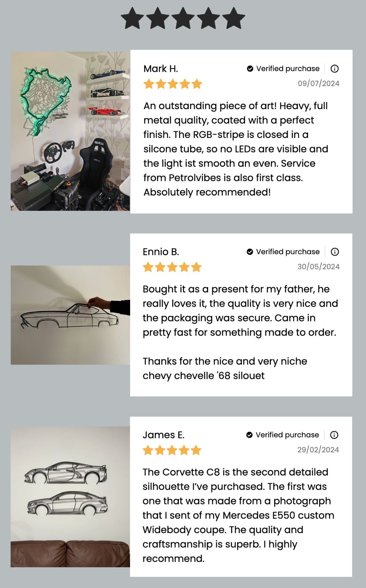
Task: Click the first black star in the header rating
Action: click(133, 18)
